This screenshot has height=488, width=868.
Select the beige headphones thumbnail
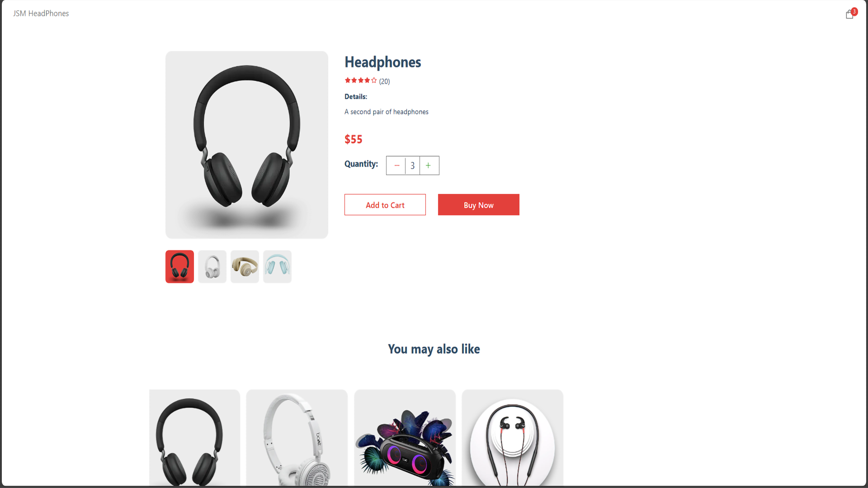(x=245, y=267)
